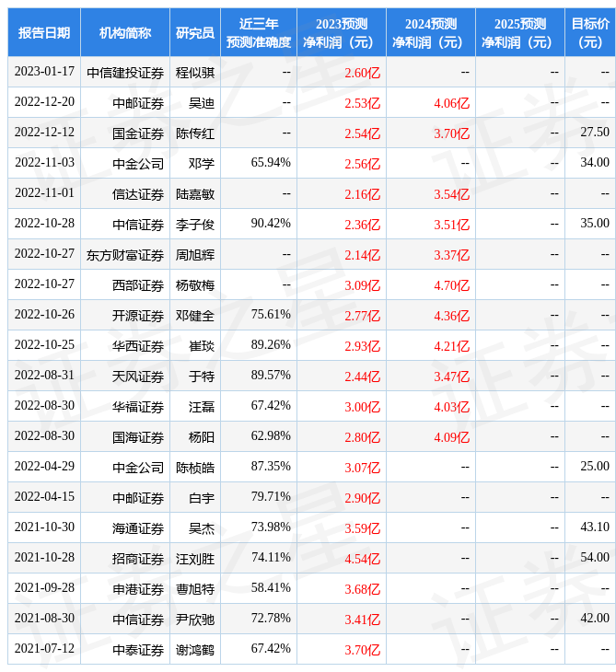Click researcher name 谢鸿鹤
The image size is (616, 672).
point(195,651)
